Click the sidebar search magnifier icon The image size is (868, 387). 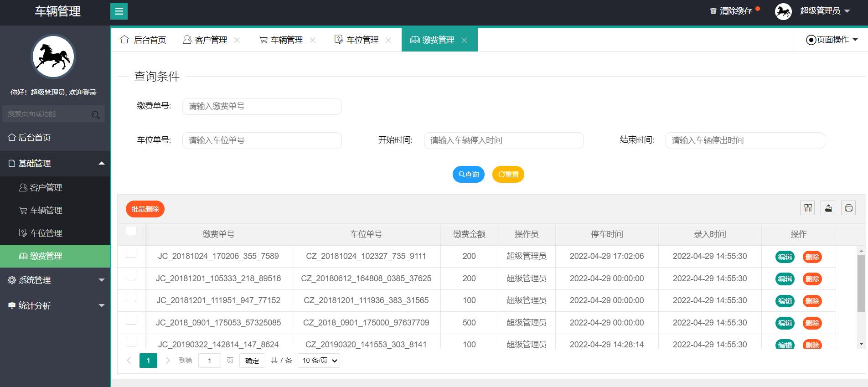click(95, 114)
